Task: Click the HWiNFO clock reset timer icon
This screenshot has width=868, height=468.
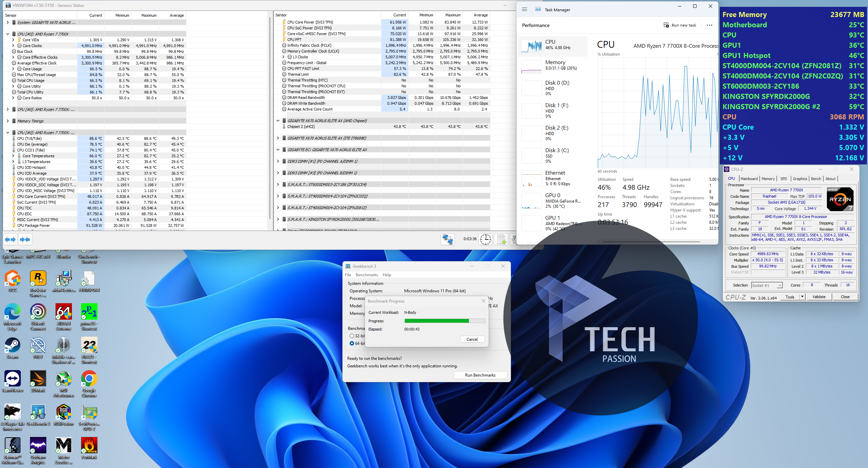Action: 485,239
